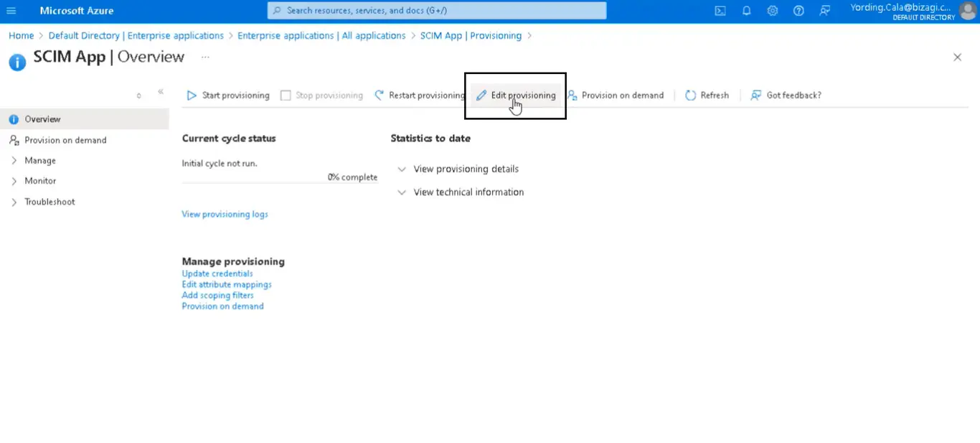Click Got feedback? in the toolbar
This screenshot has width=980, height=443.
[x=786, y=95]
